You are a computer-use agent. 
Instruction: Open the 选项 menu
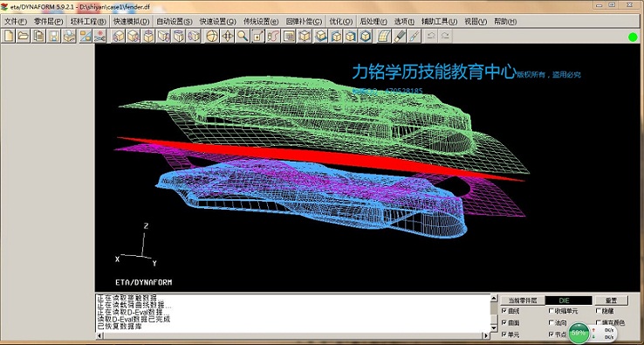[404, 21]
